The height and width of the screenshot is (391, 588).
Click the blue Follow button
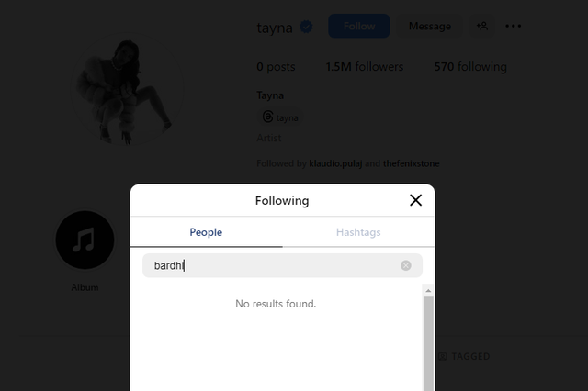pos(359,26)
